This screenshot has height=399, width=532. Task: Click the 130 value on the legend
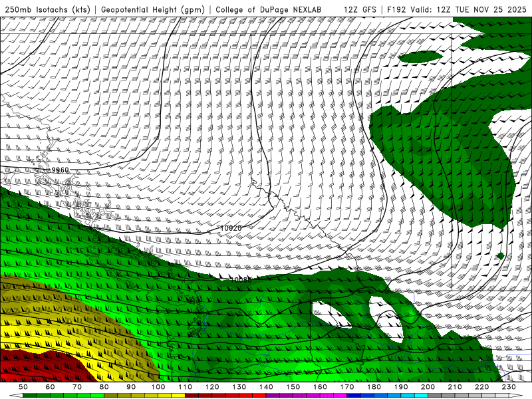click(x=239, y=387)
